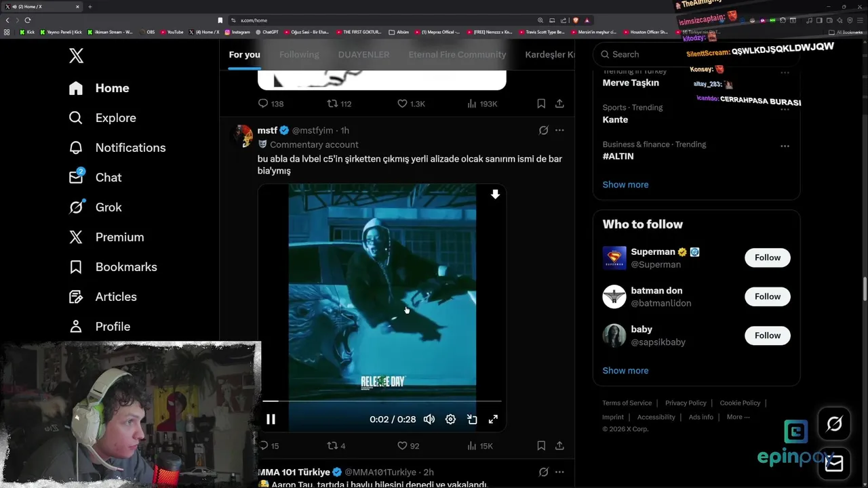This screenshot has width=868, height=488.
Task: Enter video fullscreen mode
Action: pyautogui.click(x=493, y=420)
